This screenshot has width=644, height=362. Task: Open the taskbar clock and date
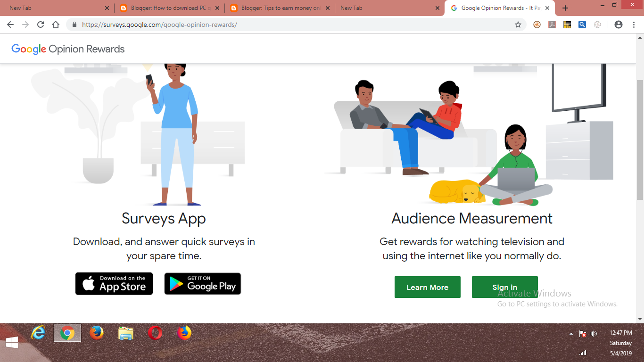click(621, 343)
